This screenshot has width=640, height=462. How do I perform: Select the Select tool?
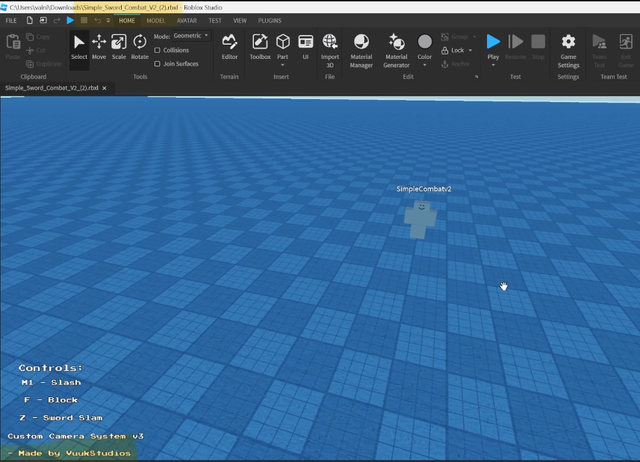click(x=79, y=47)
